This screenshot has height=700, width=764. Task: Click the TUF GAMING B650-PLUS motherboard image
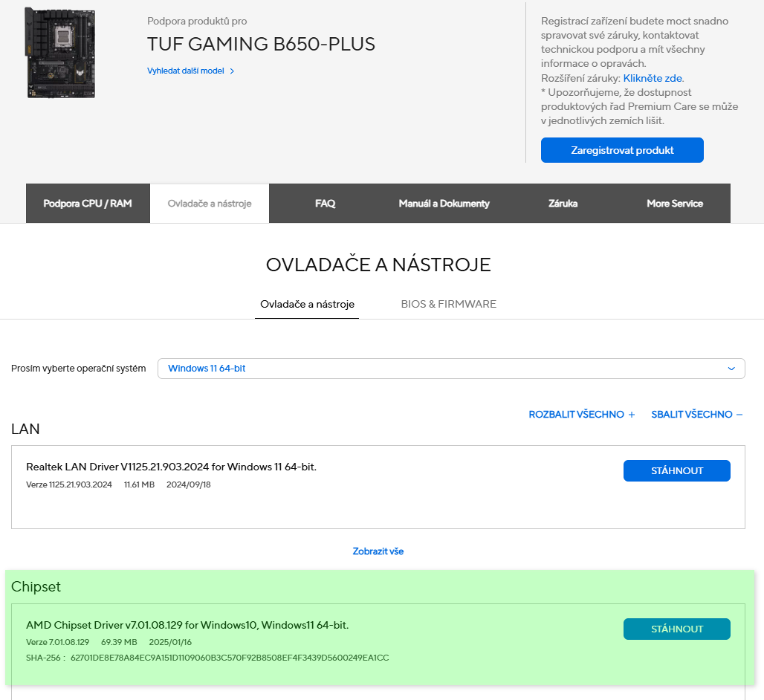(61, 52)
